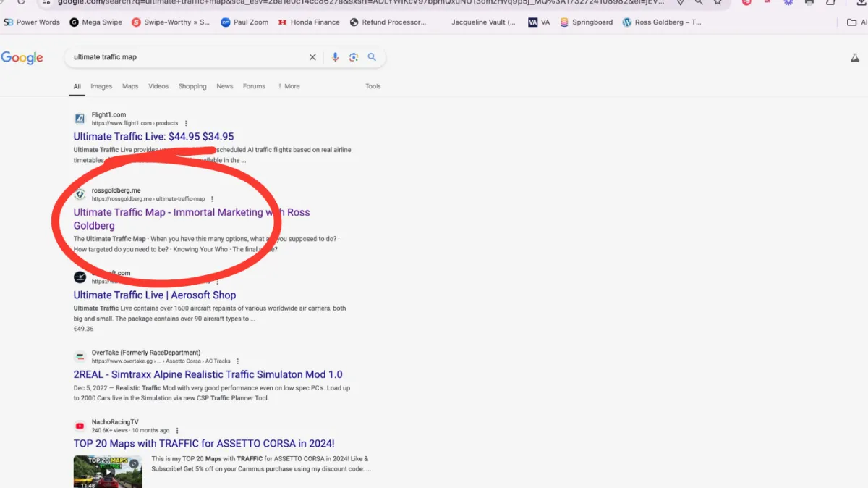The image size is (868, 488).
Task: Open Paul Zoom bookmark
Action: 244,22
